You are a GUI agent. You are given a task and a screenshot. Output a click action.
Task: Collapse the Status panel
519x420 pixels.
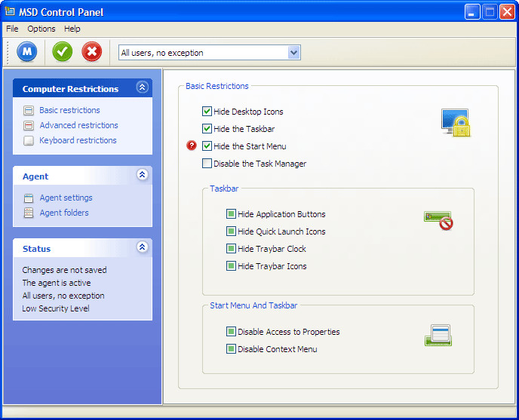click(142, 247)
